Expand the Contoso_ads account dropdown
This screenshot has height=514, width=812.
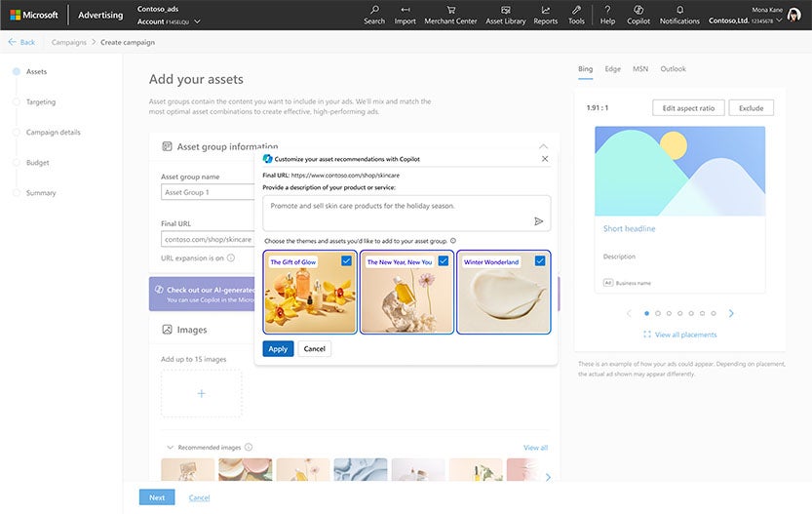coord(198,20)
